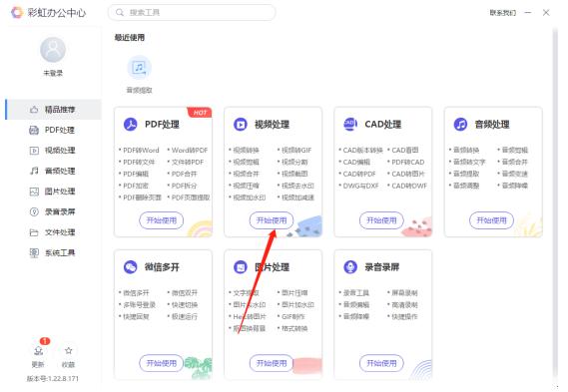
Task: Click 开始使用 on the 音频处理 card
Action: click(x=491, y=220)
